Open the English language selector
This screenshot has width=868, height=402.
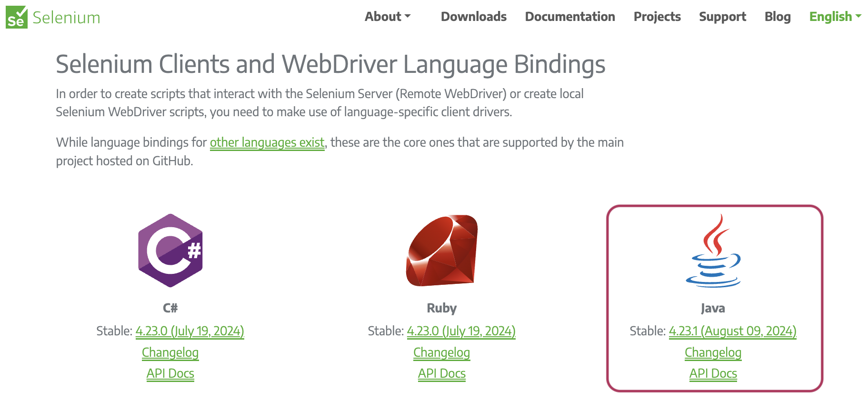coord(835,17)
